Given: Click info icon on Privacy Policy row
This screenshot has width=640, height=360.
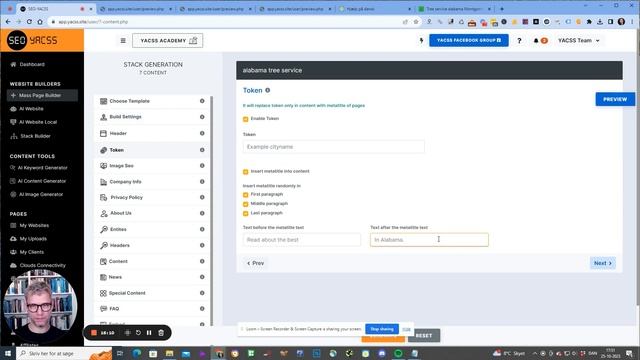Looking at the screenshot, I should point(202,197).
